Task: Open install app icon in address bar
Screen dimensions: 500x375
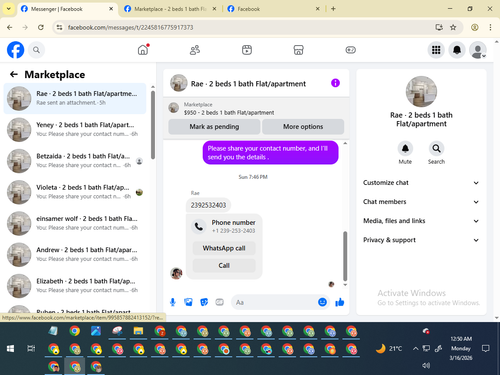Action: [x=439, y=27]
